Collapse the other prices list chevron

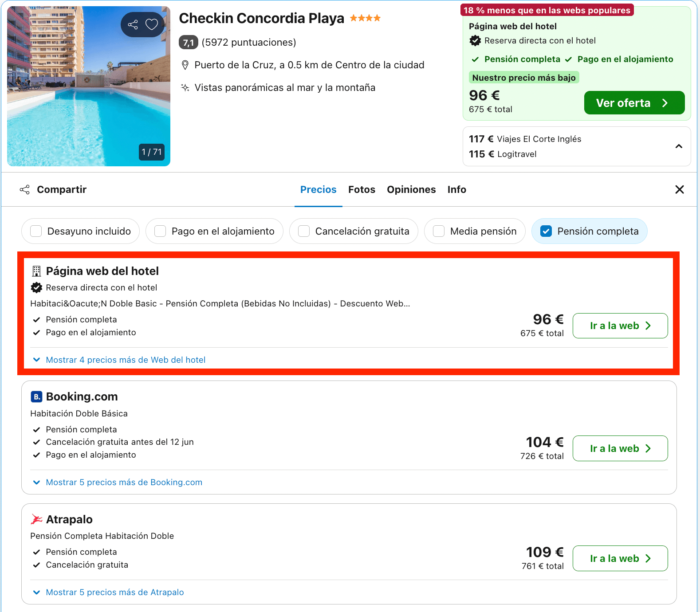tap(679, 146)
